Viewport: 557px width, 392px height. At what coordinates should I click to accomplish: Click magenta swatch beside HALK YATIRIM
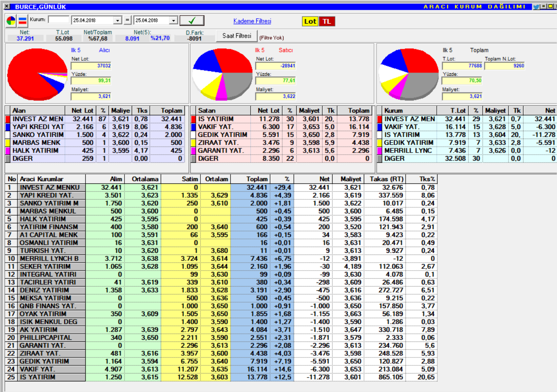click(8, 150)
